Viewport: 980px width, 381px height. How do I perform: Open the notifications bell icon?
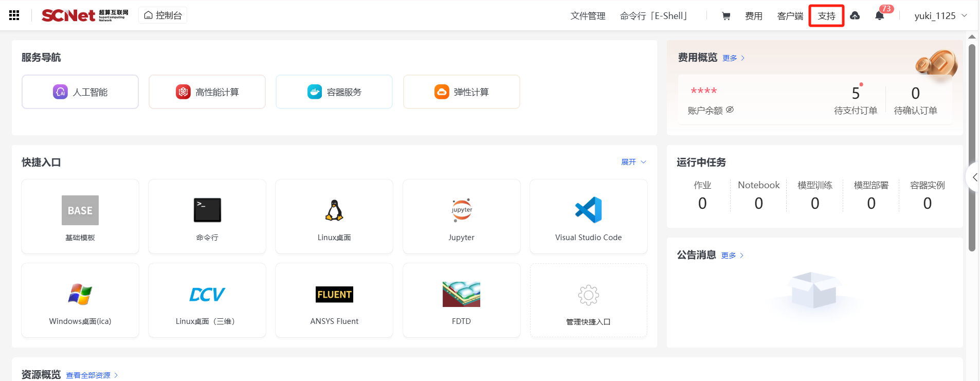[x=880, y=16]
